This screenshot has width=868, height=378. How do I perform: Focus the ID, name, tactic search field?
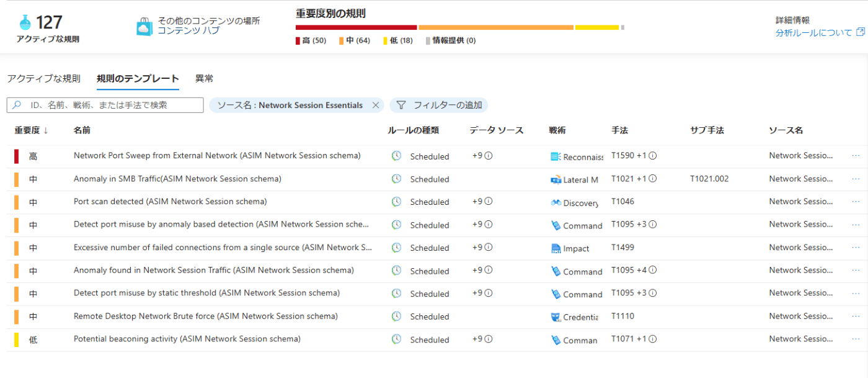pos(105,106)
